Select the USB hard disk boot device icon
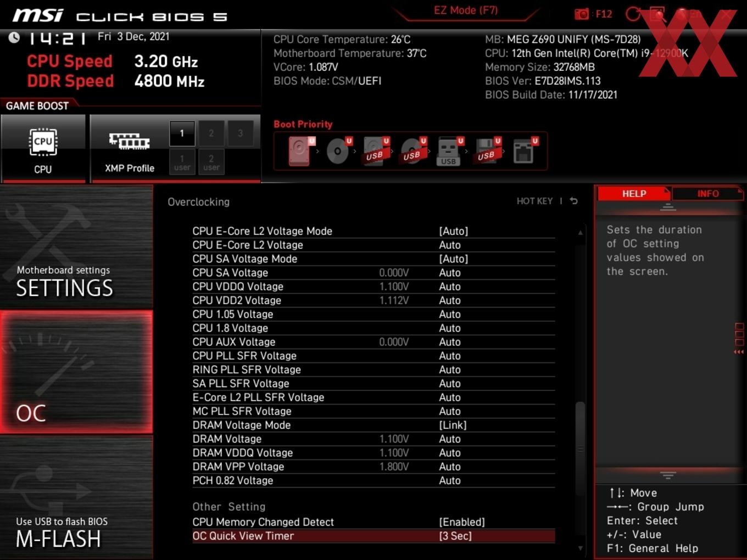Image resolution: width=747 pixels, height=560 pixels. pos(376,150)
